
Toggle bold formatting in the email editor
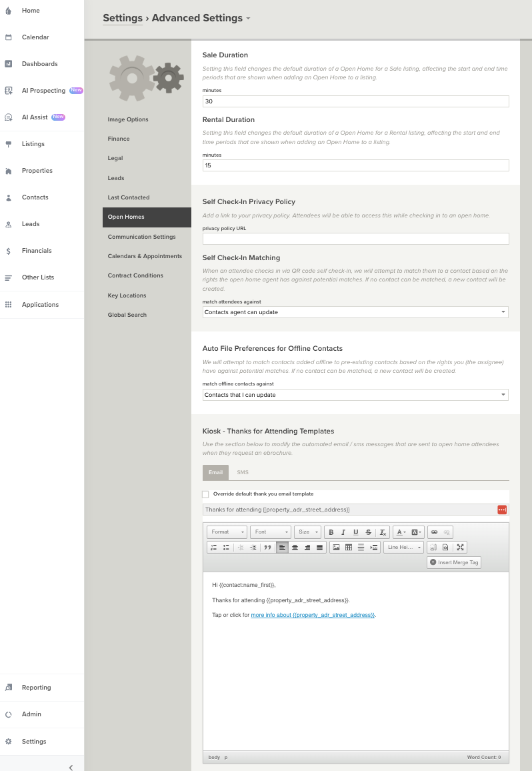[x=331, y=532]
